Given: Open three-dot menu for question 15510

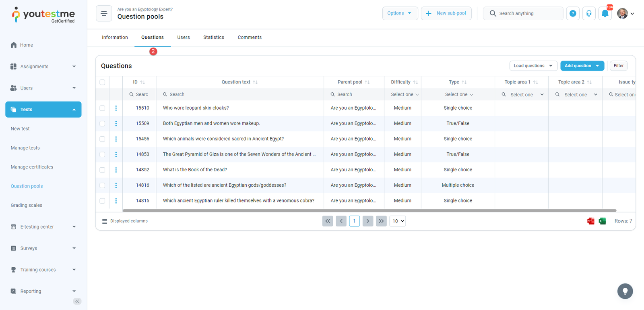Looking at the screenshot, I should (x=116, y=108).
